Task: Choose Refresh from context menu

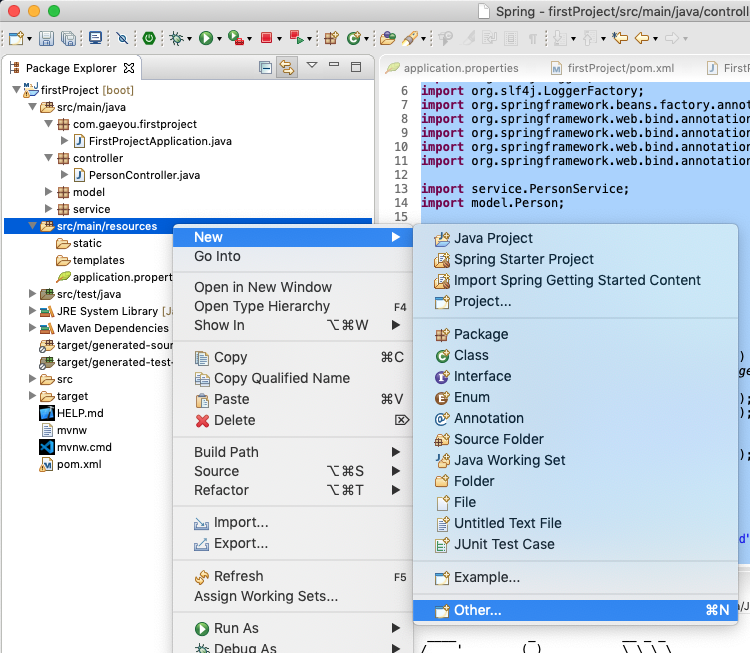Action: click(x=292, y=576)
